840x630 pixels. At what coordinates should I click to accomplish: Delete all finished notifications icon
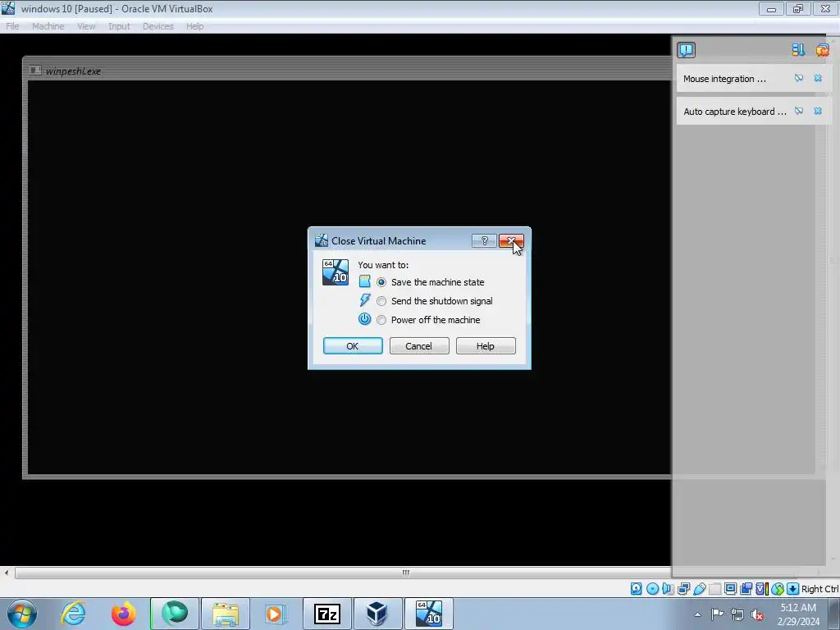coord(822,50)
